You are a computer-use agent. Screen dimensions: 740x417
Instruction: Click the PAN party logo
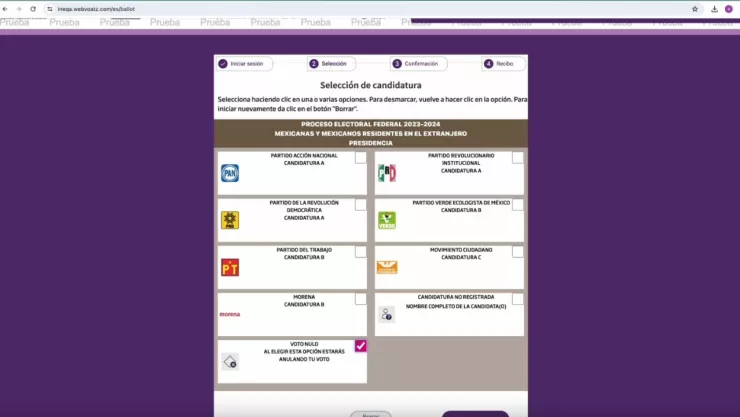pyautogui.click(x=230, y=173)
